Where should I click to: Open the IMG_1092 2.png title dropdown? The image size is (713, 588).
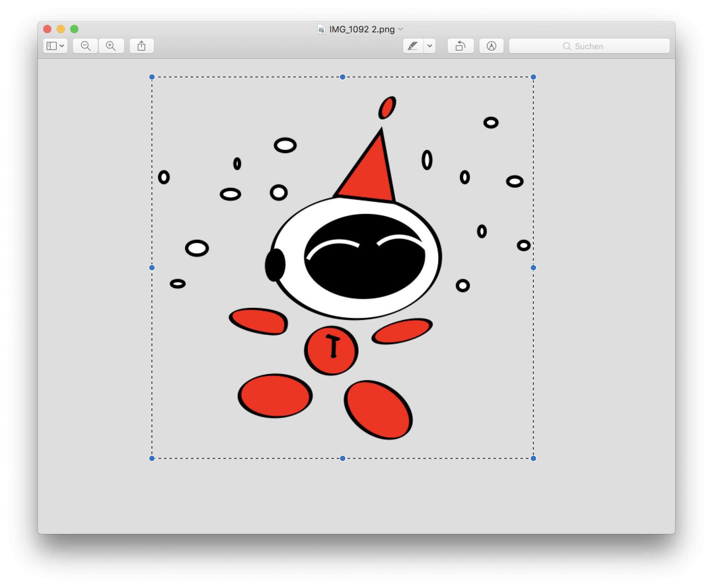pos(401,29)
